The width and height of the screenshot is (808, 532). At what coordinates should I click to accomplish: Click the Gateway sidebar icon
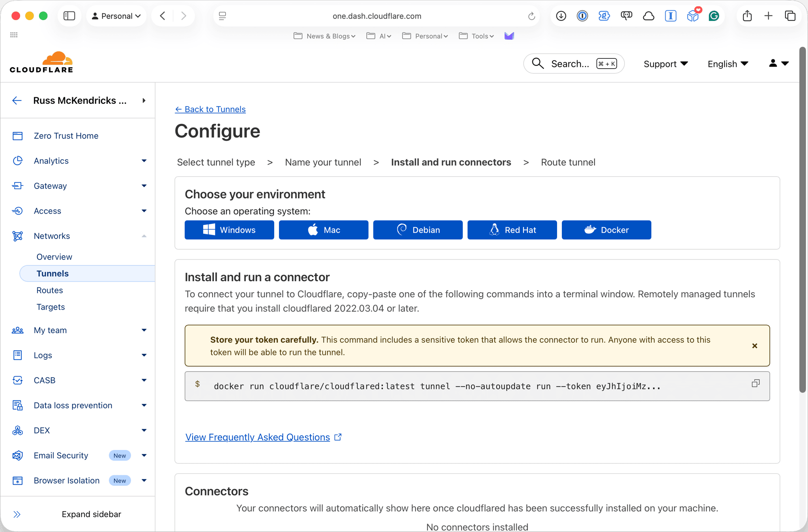[x=18, y=186]
